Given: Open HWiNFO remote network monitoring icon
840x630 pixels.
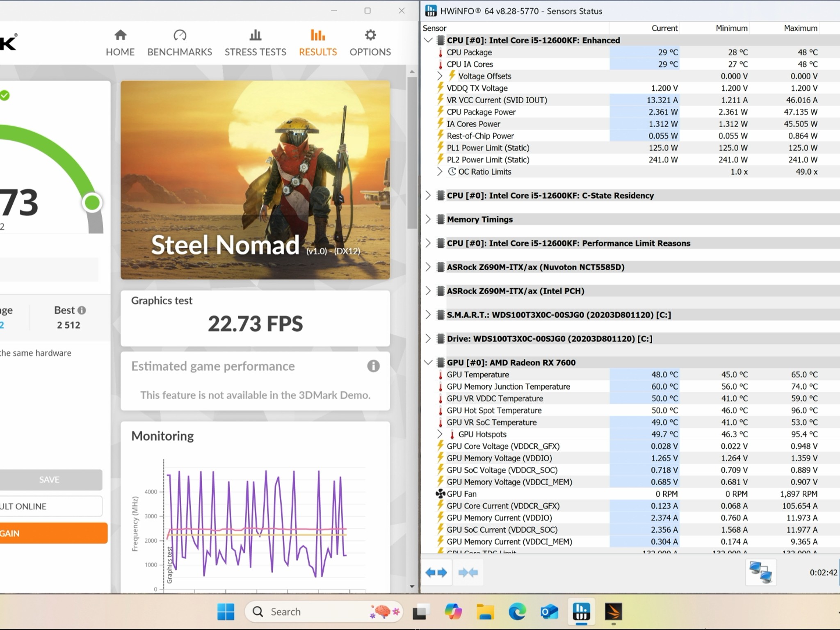Looking at the screenshot, I should pos(760,572).
